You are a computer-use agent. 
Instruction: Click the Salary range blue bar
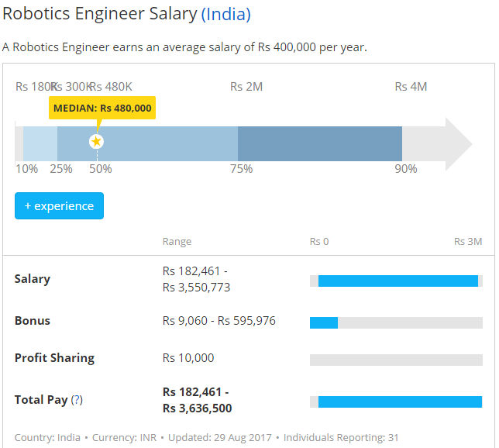[x=397, y=281]
